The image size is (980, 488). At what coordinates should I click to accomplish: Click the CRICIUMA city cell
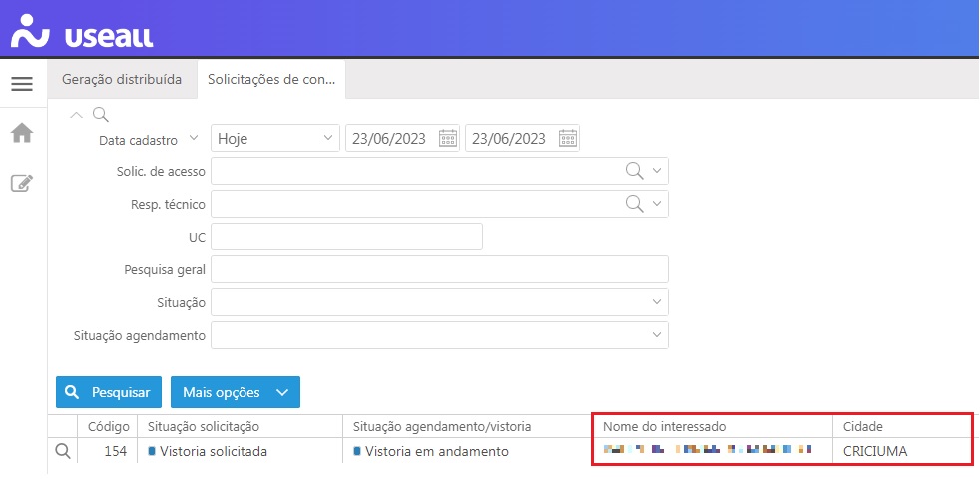pyautogui.click(x=902, y=451)
